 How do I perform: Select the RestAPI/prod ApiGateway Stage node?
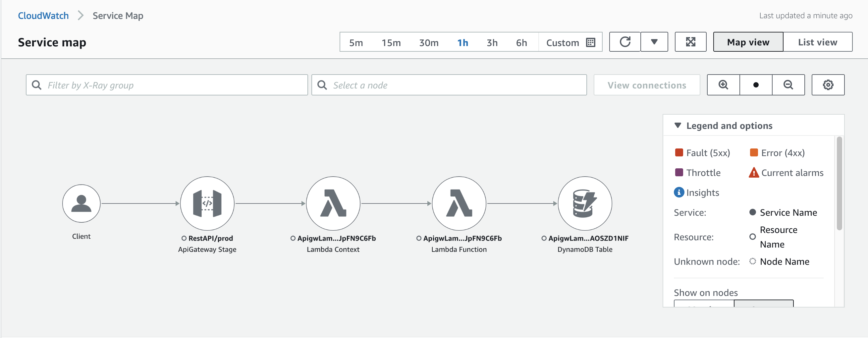pos(207,203)
